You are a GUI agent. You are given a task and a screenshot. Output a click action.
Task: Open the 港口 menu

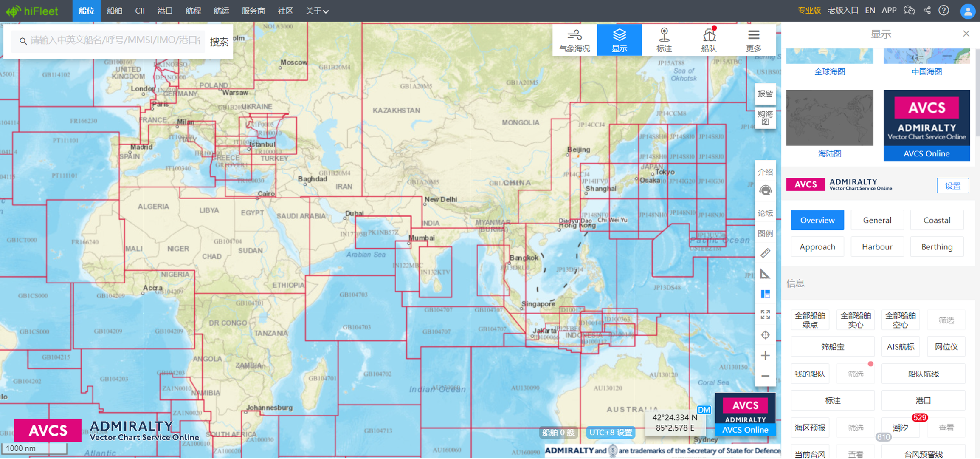click(165, 11)
